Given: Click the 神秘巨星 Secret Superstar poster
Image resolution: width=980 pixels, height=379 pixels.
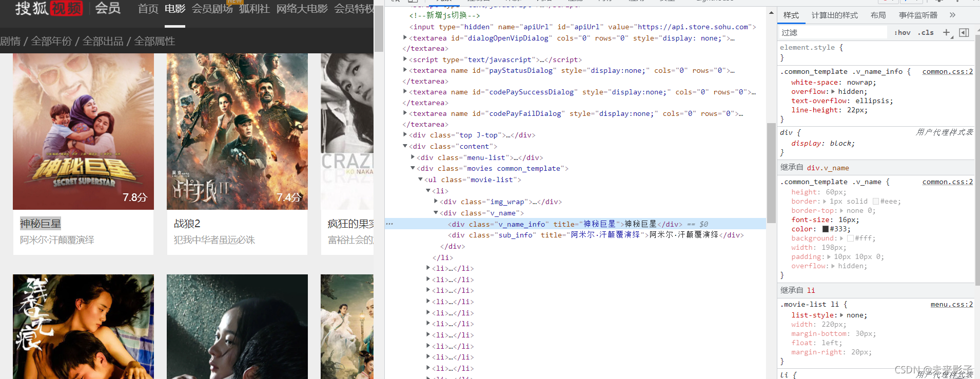Looking at the screenshot, I should [x=83, y=131].
